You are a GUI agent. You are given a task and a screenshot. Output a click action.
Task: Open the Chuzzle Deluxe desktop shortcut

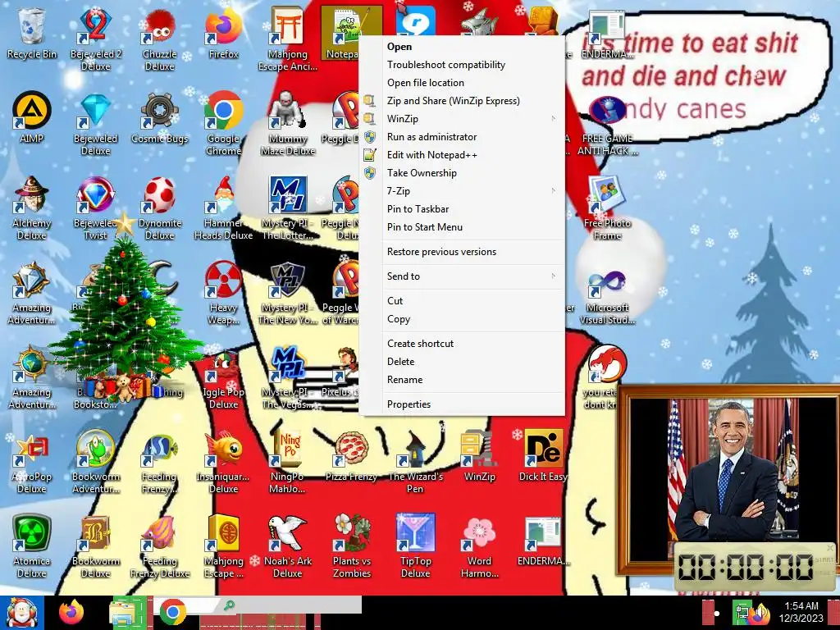pyautogui.click(x=159, y=39)
